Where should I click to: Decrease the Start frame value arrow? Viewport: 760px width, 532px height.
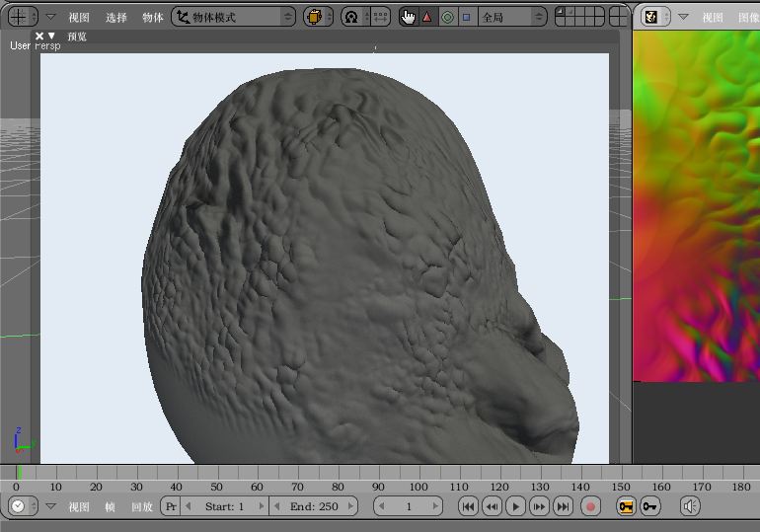189,506
